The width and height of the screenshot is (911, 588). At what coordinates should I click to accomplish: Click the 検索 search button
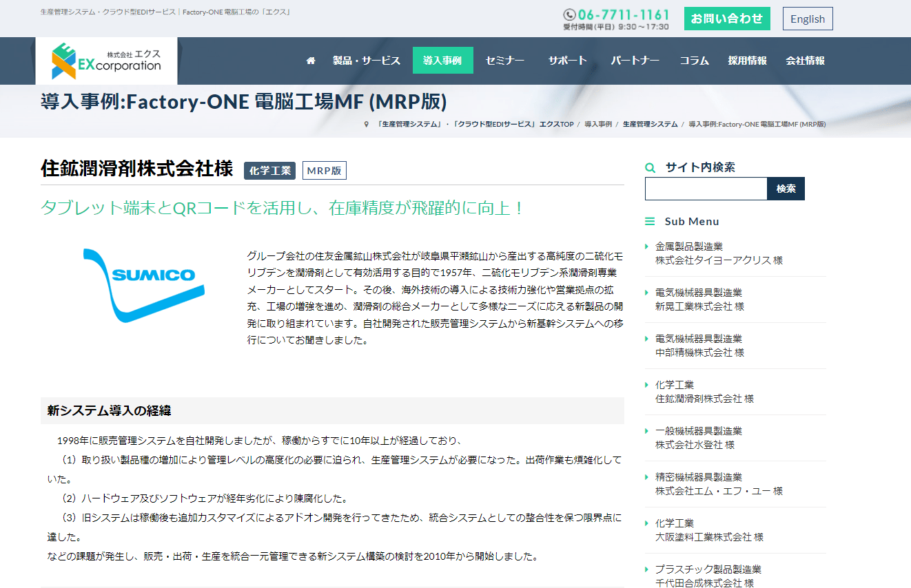pyautogui.click(x=786, y=189)
